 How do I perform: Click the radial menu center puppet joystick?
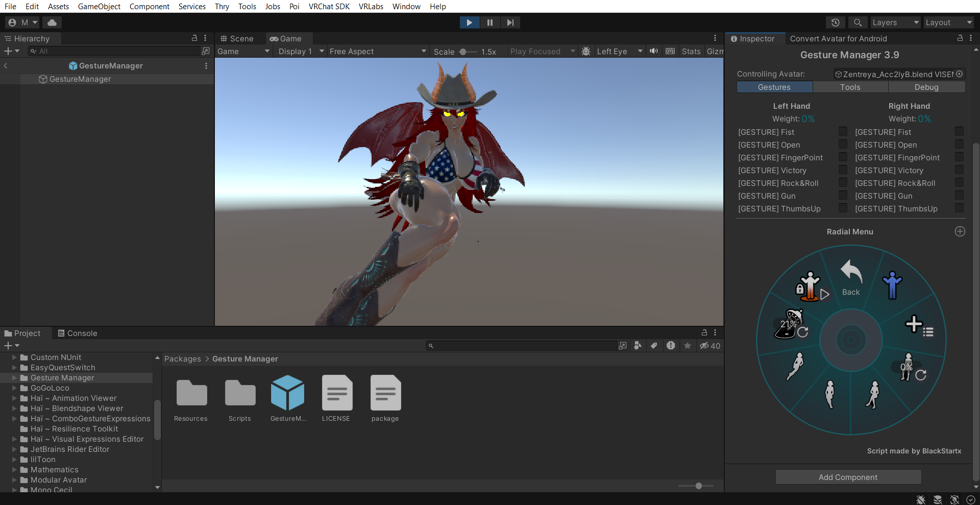[851, 340]
